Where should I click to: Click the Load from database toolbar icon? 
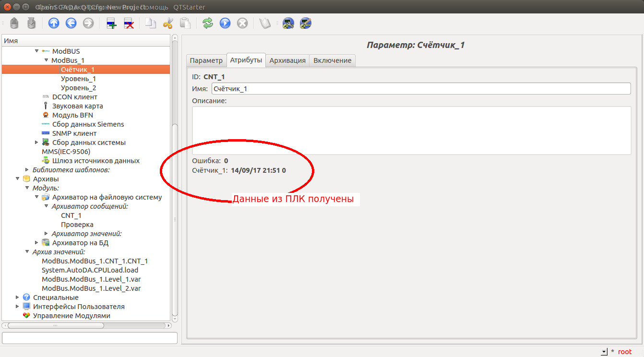(15, 23)
